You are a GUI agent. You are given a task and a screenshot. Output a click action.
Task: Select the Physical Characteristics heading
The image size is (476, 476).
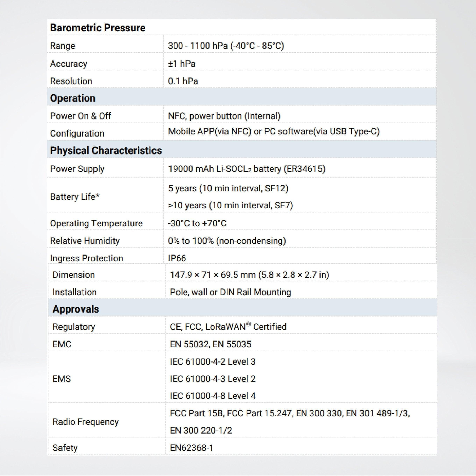(106, 151)
